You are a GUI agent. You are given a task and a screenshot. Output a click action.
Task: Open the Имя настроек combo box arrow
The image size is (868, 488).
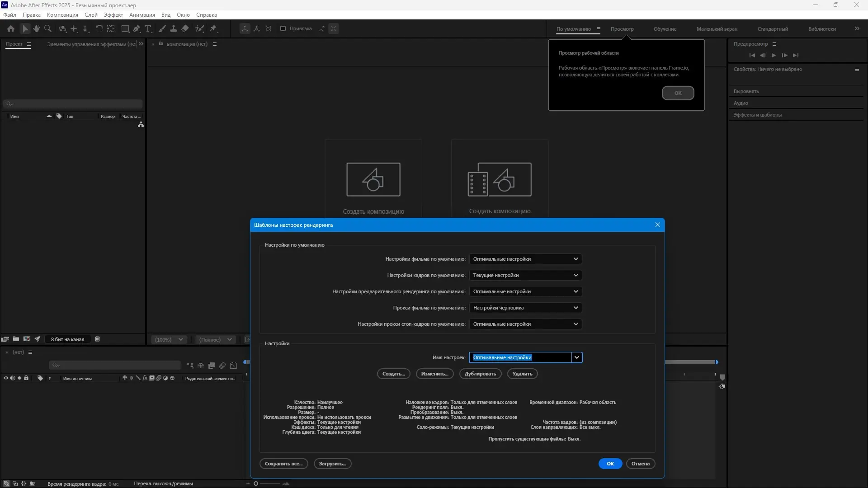point(576,357)
